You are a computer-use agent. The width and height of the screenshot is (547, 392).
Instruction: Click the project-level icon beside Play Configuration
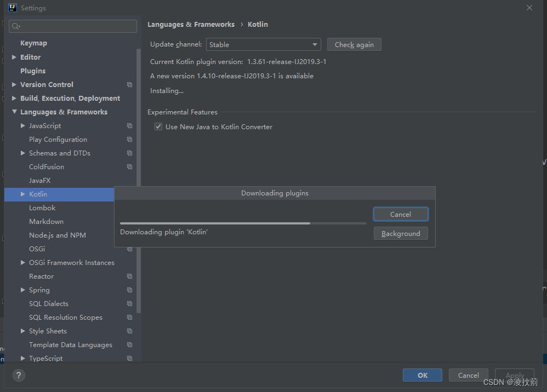(129, 140)
